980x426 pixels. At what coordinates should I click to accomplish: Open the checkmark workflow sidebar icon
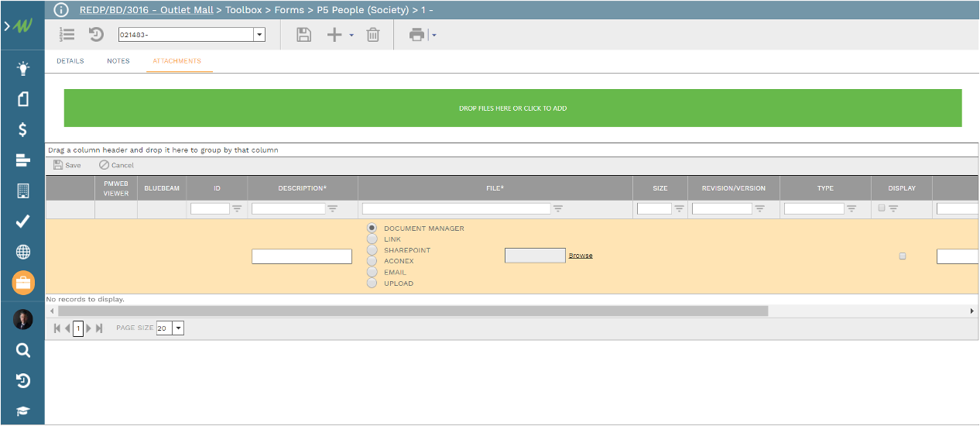point(23,222)
